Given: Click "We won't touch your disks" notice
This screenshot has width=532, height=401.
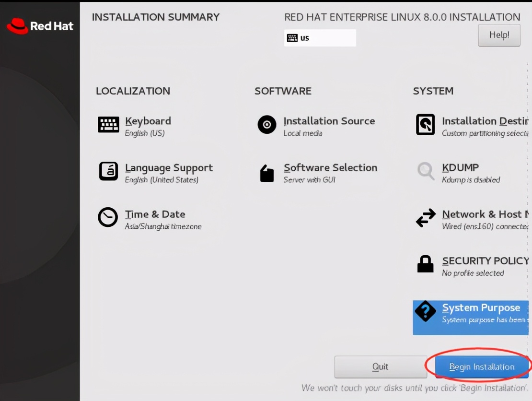Looking at the screenshot, I should point(415,388).
